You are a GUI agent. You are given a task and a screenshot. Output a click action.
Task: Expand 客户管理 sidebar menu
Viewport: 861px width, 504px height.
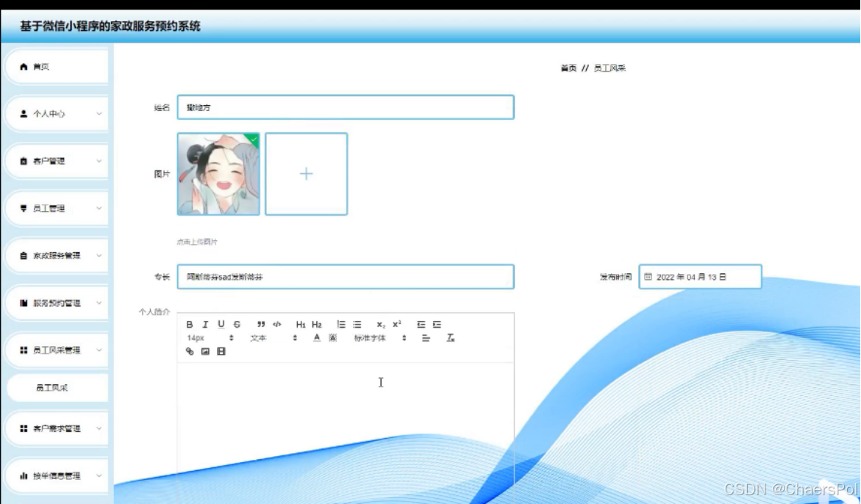point(57,161)
